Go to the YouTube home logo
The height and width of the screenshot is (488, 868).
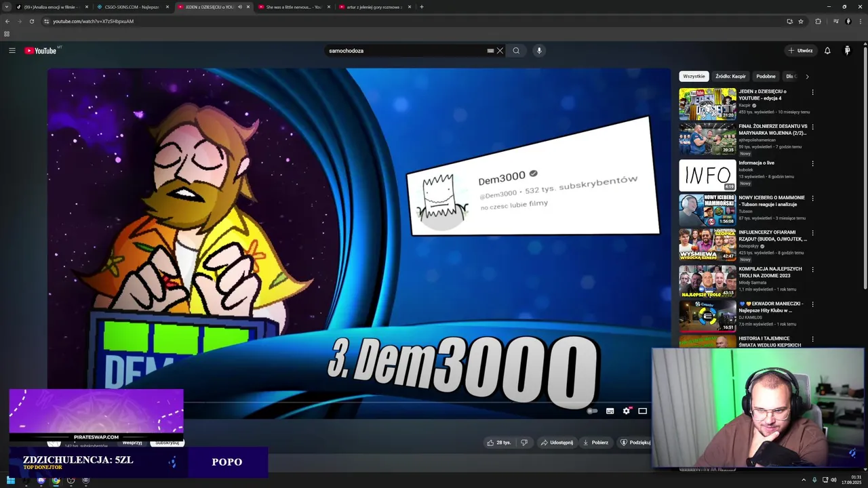tap(41, 51)
